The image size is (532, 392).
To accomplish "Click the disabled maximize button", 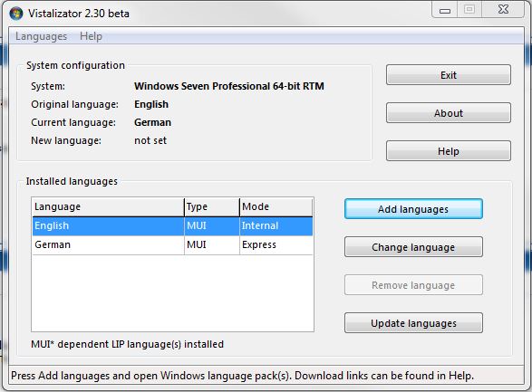I will 469,9.
